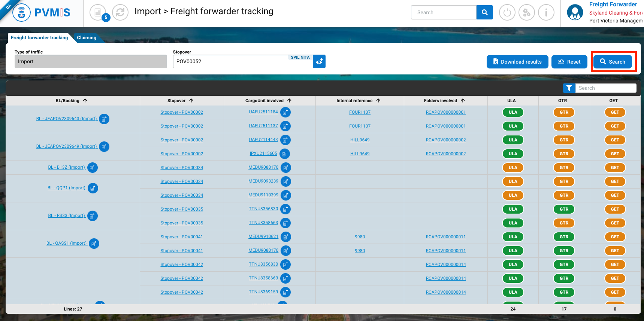Open the settings gears icon
Image resolution: width=644 pixels, height=321 pixels.
click(526, 13)
